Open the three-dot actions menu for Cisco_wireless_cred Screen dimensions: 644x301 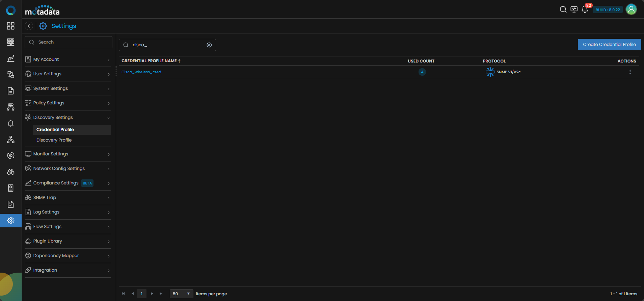(x=630, y=72)
